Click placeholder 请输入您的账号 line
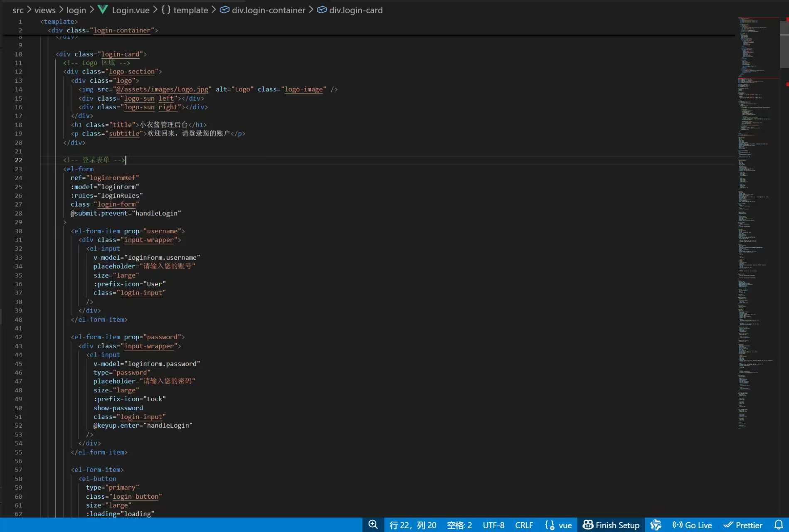Viewport: 789px width, 532px height. pyautogui.click(x=144, y=266)
